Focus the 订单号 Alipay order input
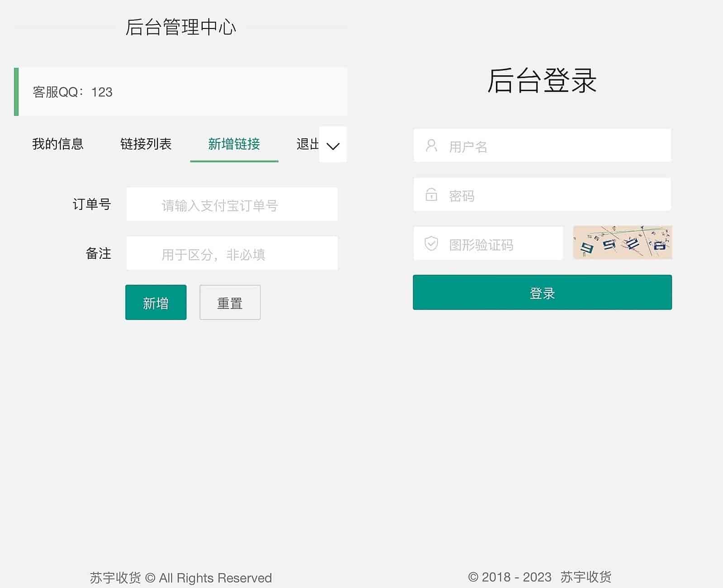The height and width of the screenshot is (588, 723). 232,204
